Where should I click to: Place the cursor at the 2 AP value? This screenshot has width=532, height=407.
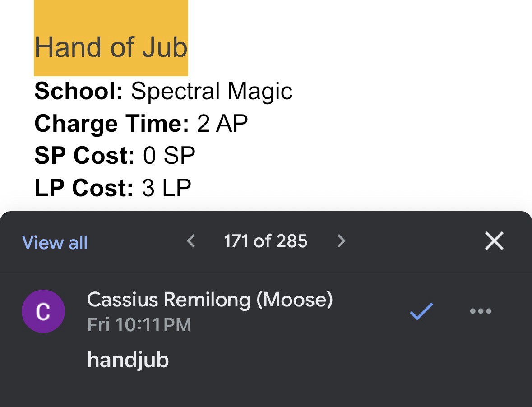[x=222, y=123]
